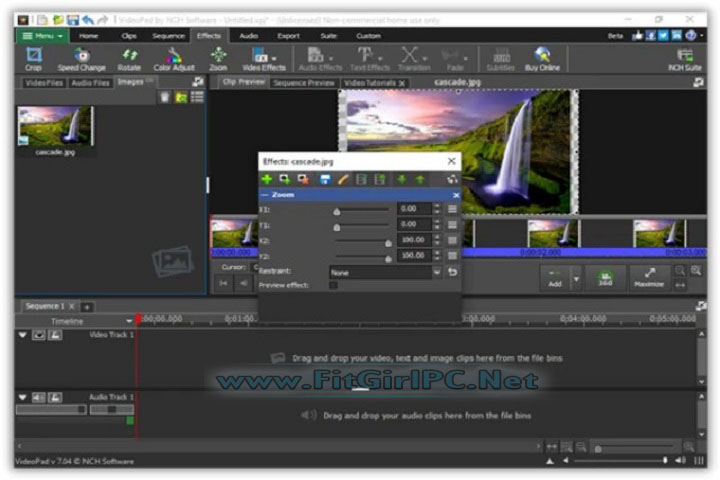Mute Audio Track 1 speaker toggle

[39, 397]
